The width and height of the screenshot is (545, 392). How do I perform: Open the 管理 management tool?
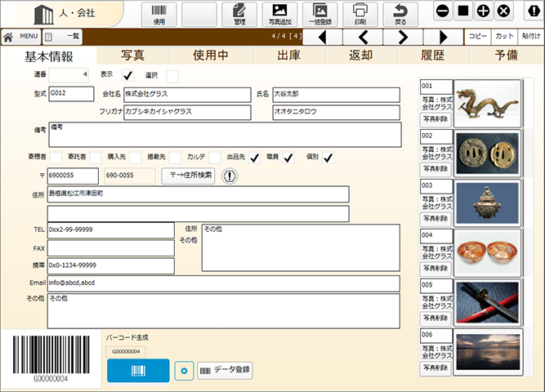(x=239, y=14)
